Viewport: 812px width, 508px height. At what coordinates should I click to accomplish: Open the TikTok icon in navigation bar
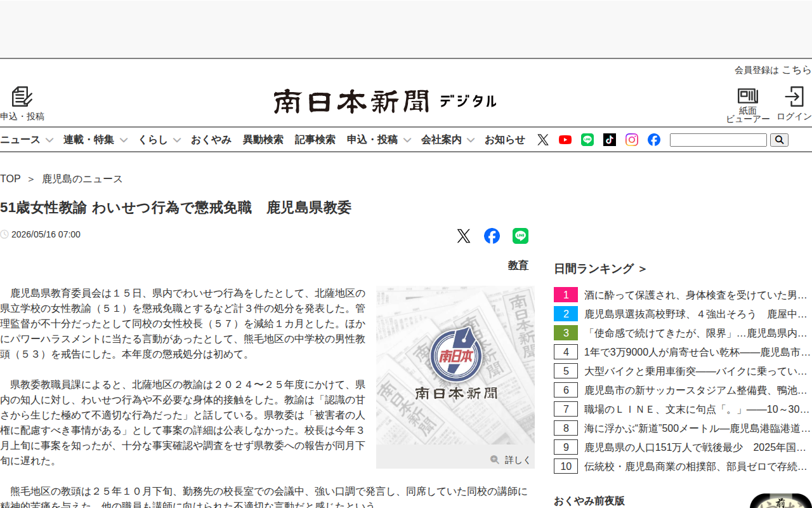pyautogui.click(x=610, y=140)
